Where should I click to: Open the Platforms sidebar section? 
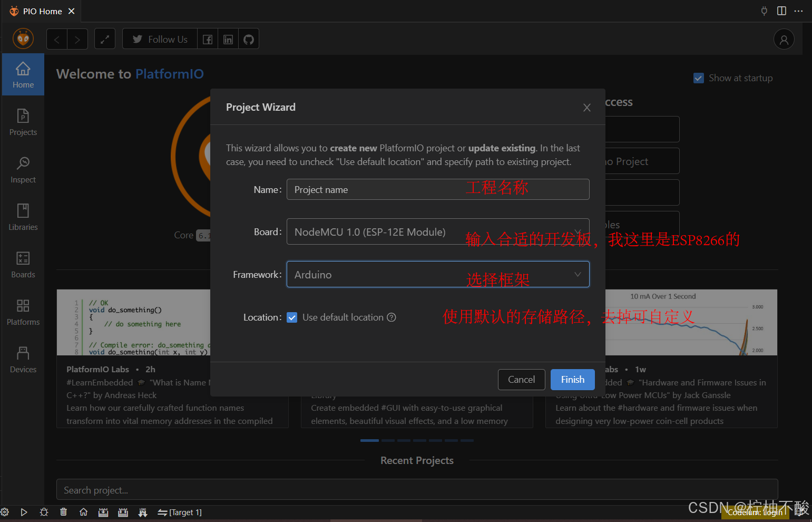pyautogui.click(x=23, y=312)
